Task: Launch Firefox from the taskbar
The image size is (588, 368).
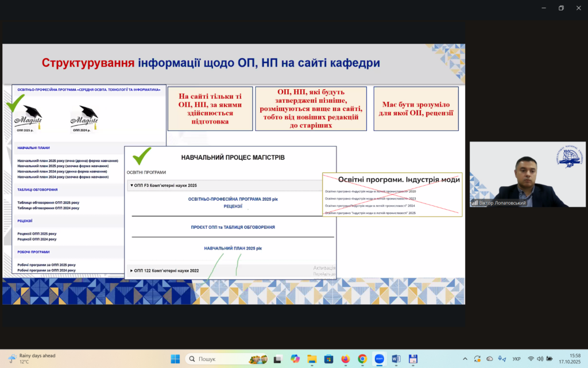Action: 345,359
